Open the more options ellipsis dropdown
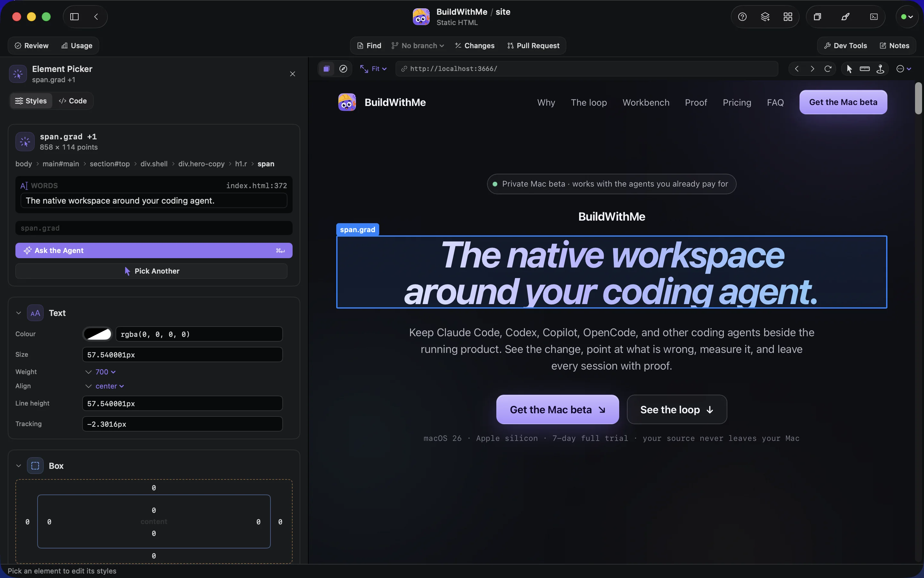The width and height of the screenshot is (924, 578). [904, 69]
